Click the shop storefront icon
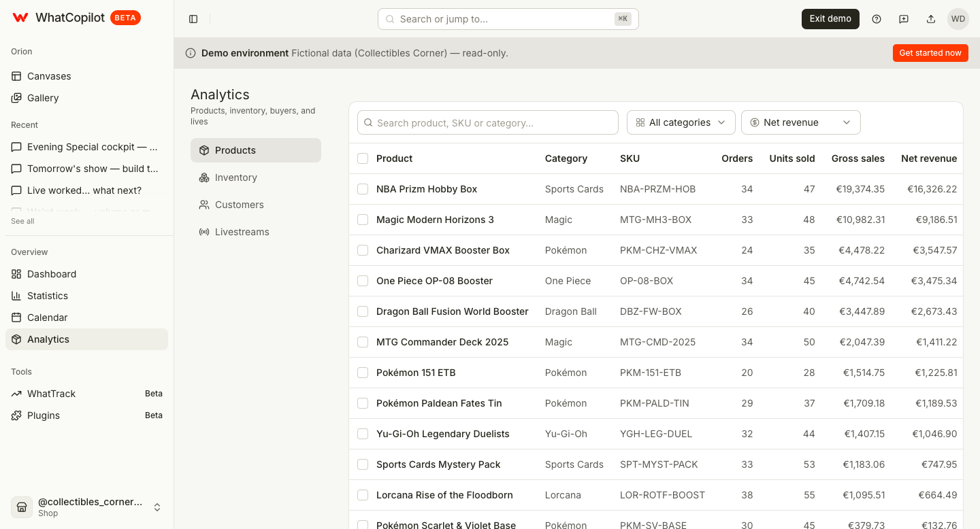 (22, 507)
